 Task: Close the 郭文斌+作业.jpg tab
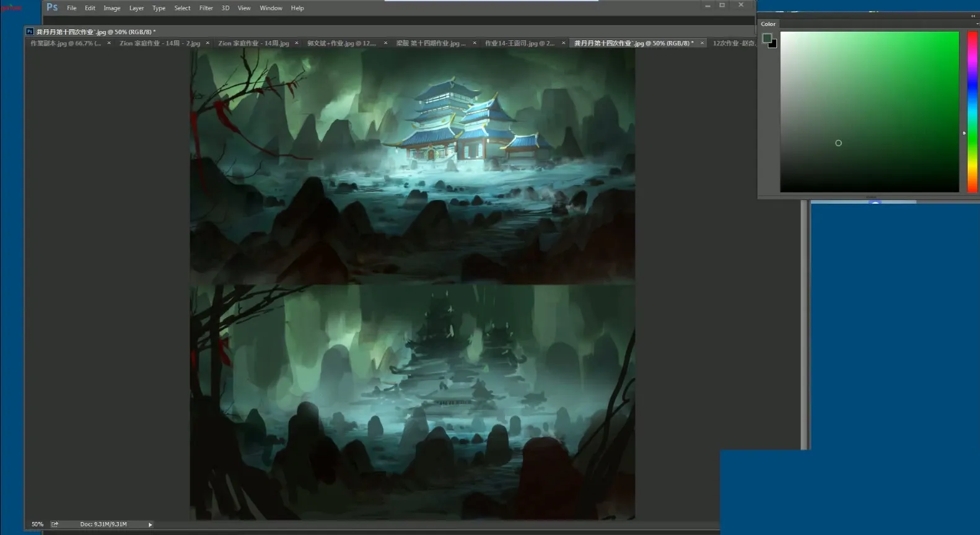385,43
